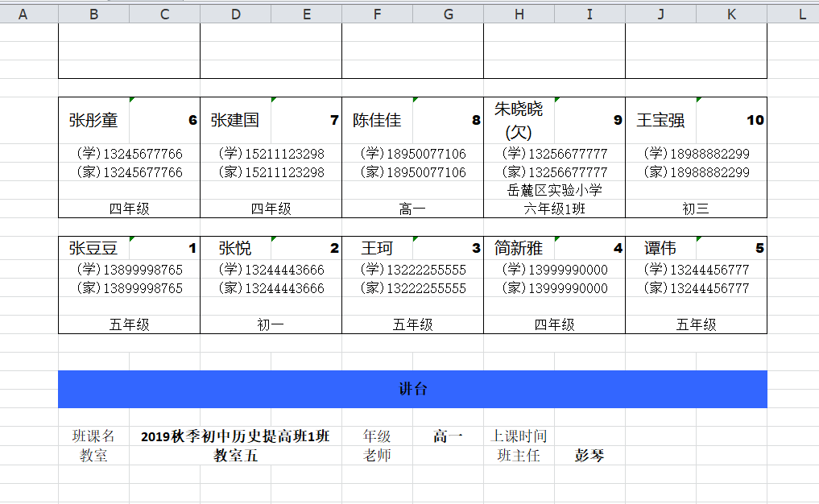Click the 老师 label cell

coord(377,455)
